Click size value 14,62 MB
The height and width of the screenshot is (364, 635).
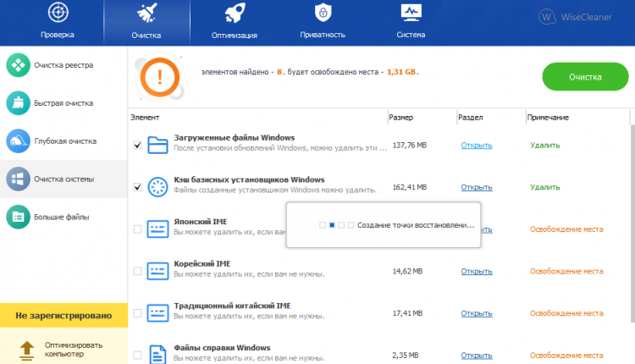click(x=407, y=271)
